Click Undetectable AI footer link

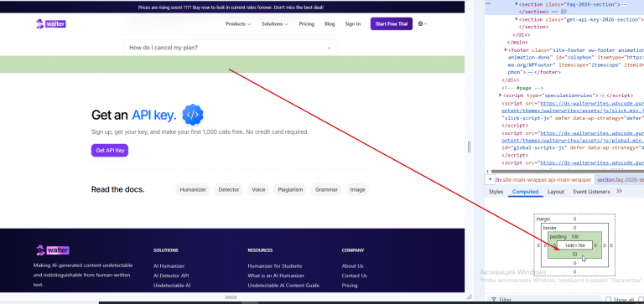click(172, 286)
